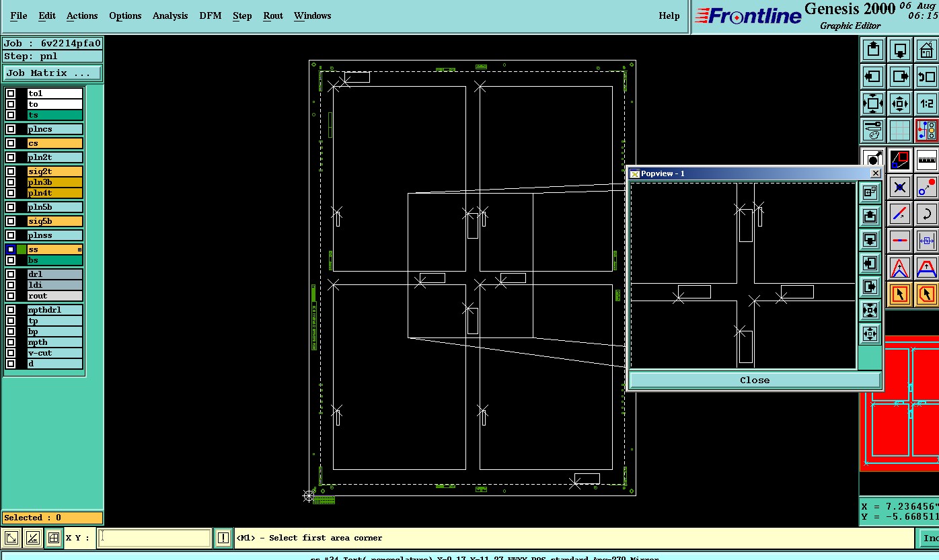
Task: Click the exclamation mark button beside XY field
Action: pyautogui.click(x=223, y=538)
